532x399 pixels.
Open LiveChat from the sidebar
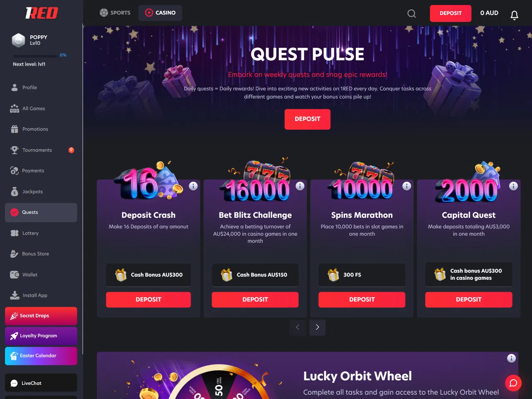[41, 383]
